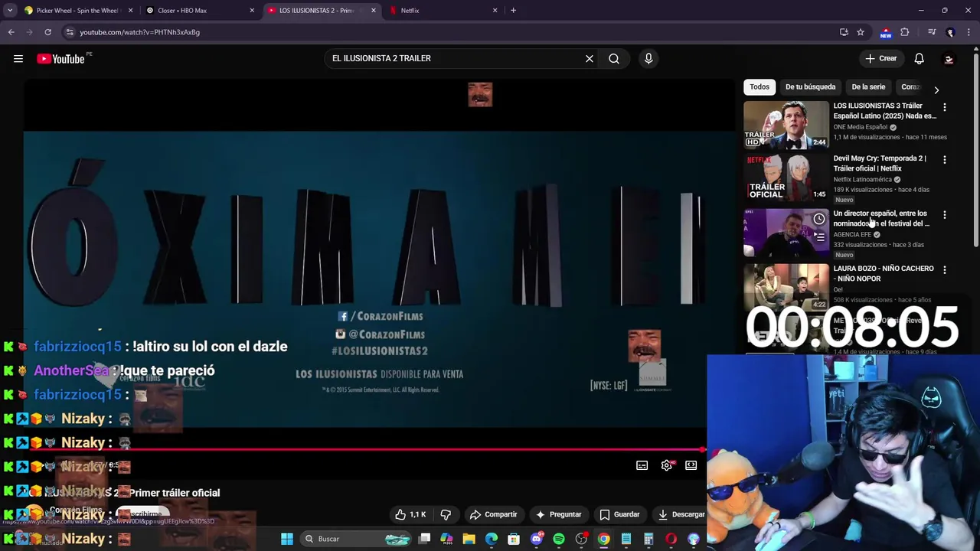Open Spotify from taskbar
The height and width of the screenshot is (551, 980).
point(559,539)
